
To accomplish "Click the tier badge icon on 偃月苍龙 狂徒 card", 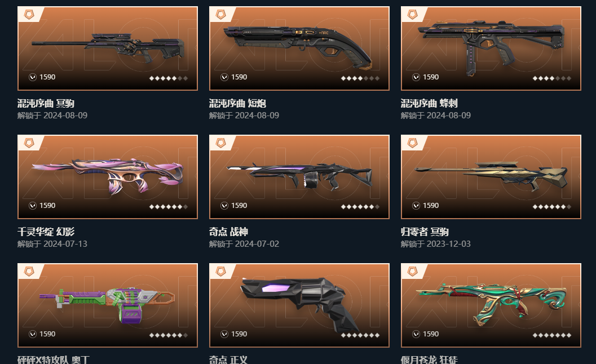I will click(x=412, y=272).
